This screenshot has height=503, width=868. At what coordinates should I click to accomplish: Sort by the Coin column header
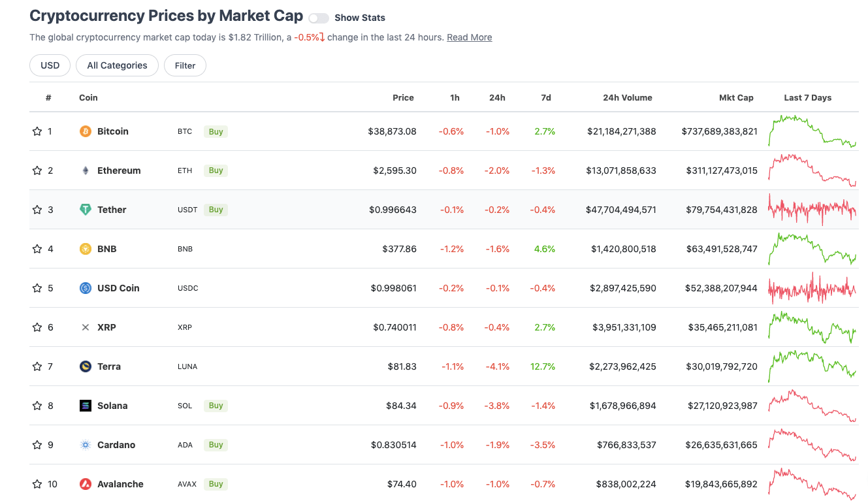coord(88,97)
